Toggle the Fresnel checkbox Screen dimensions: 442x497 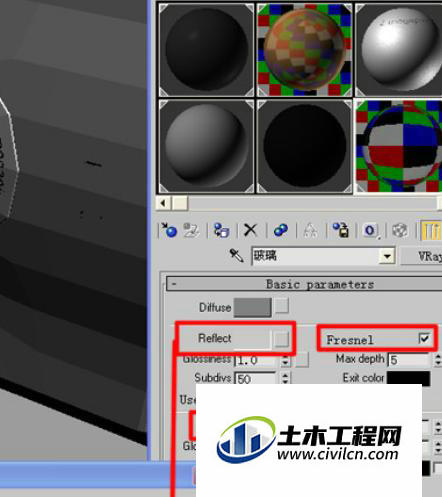click(424, 339)
